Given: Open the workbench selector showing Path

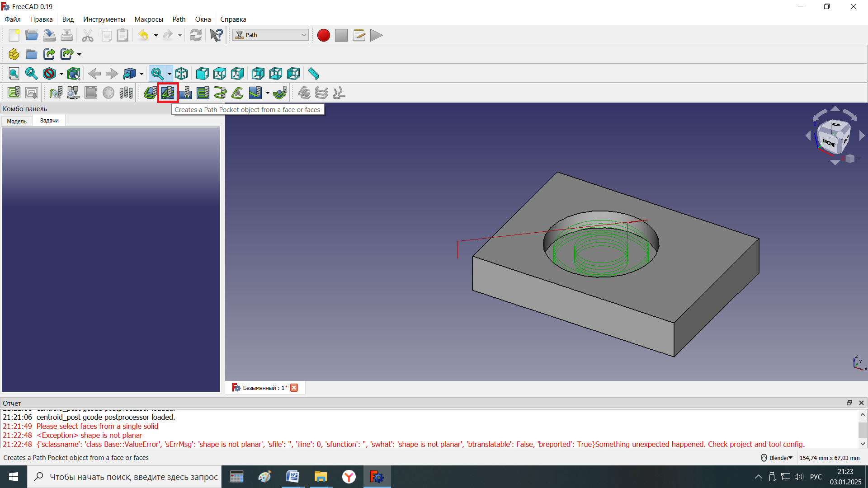Looking at the screenshot, I should [x=270, y=35].
